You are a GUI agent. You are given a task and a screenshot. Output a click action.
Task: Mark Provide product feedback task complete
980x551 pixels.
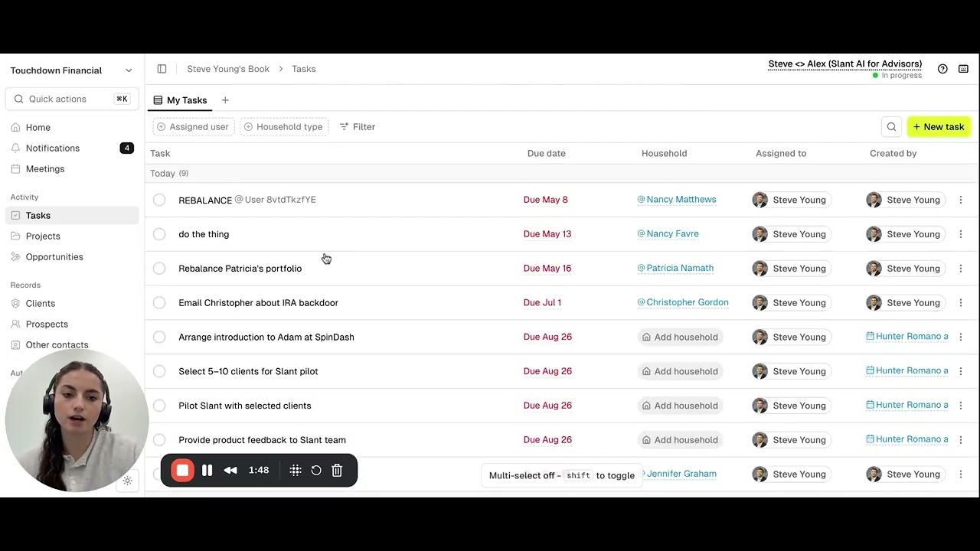pyautogui.click(x=159, y=440)
